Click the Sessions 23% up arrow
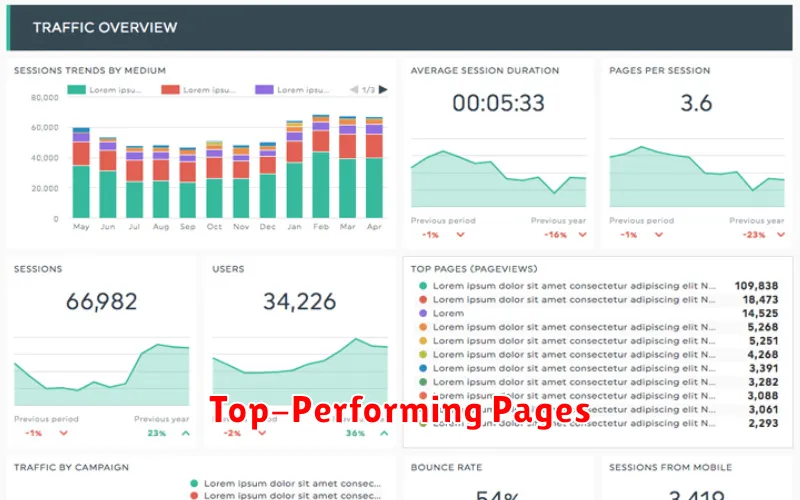 click(x=184, y=433)
